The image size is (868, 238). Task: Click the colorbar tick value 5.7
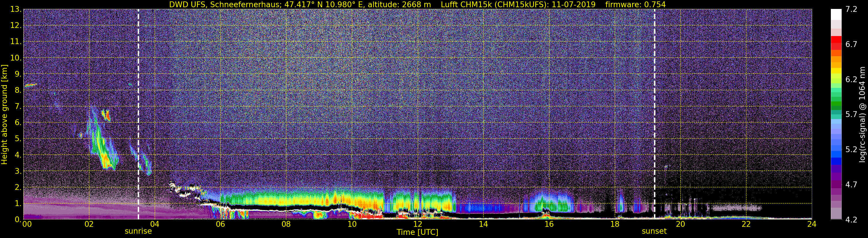tap(851, 115)
